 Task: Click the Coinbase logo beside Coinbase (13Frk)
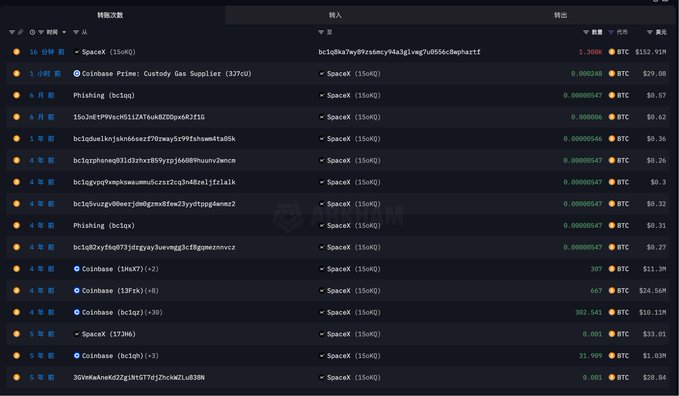[77, 291]
